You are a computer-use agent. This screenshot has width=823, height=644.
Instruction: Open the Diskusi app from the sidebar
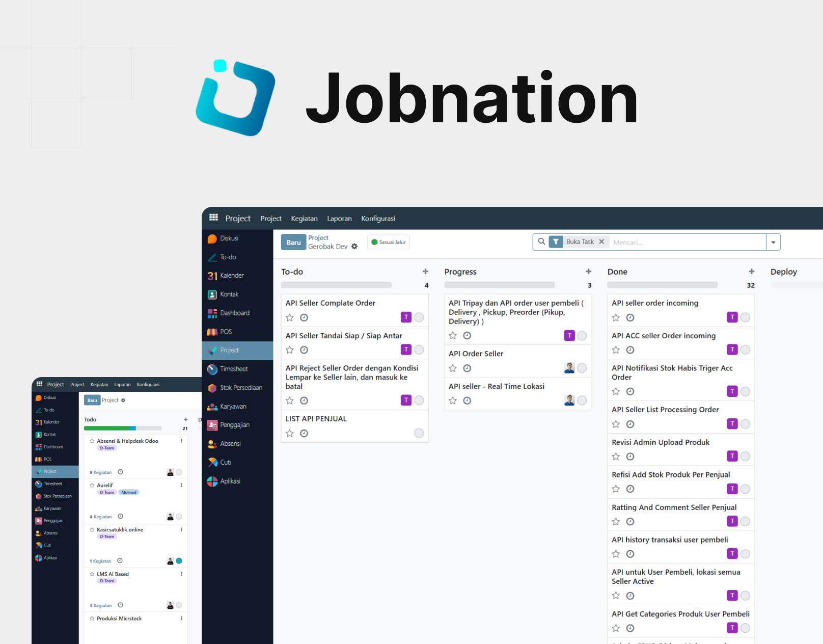(x=229, y=238)
